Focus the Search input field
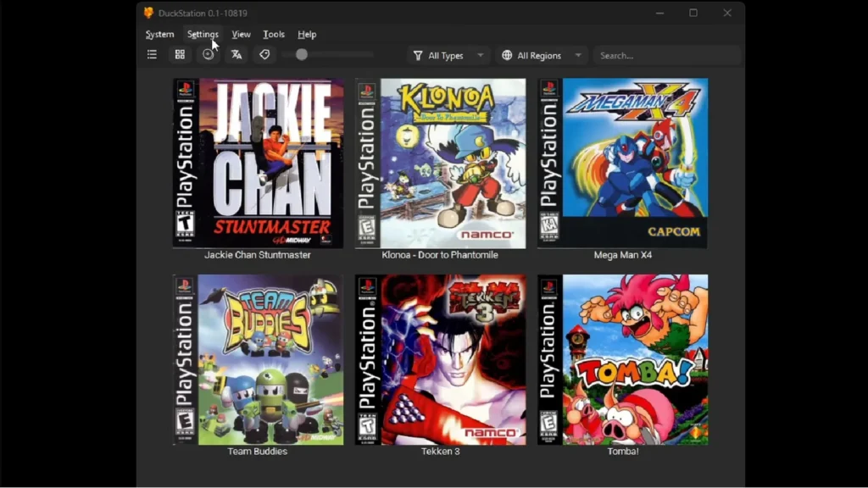The width and height of the screenshot is (868, 488). click(x=666, y=55)
